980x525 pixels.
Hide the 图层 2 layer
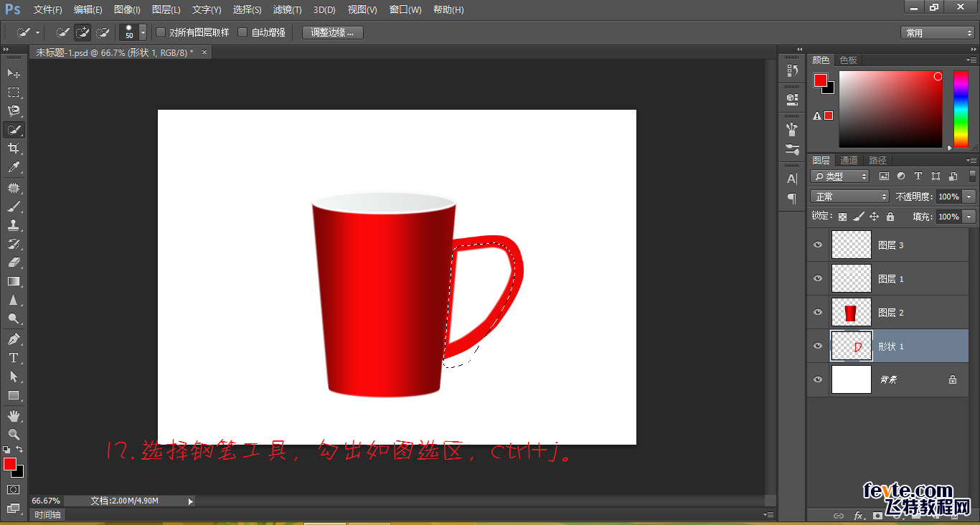(818, 312)
